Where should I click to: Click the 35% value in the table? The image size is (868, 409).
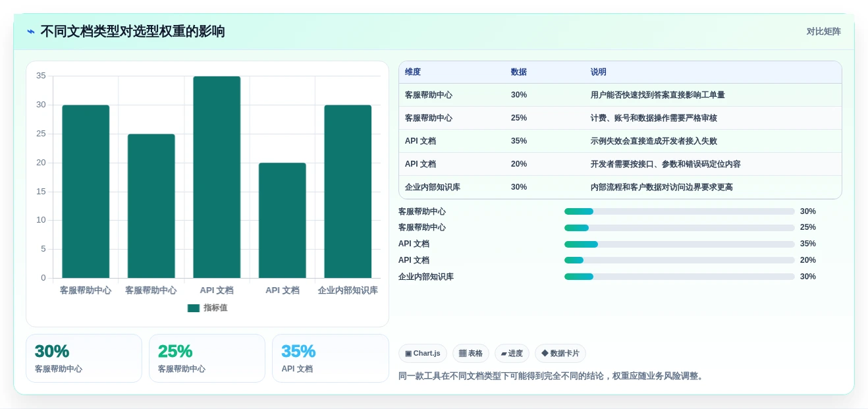click(519, 141)
